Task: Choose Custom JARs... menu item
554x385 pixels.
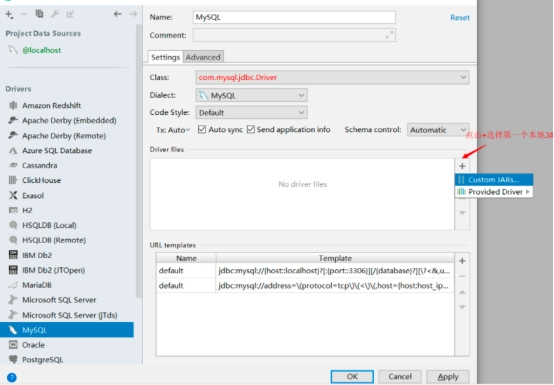Action: pos(494,180)
